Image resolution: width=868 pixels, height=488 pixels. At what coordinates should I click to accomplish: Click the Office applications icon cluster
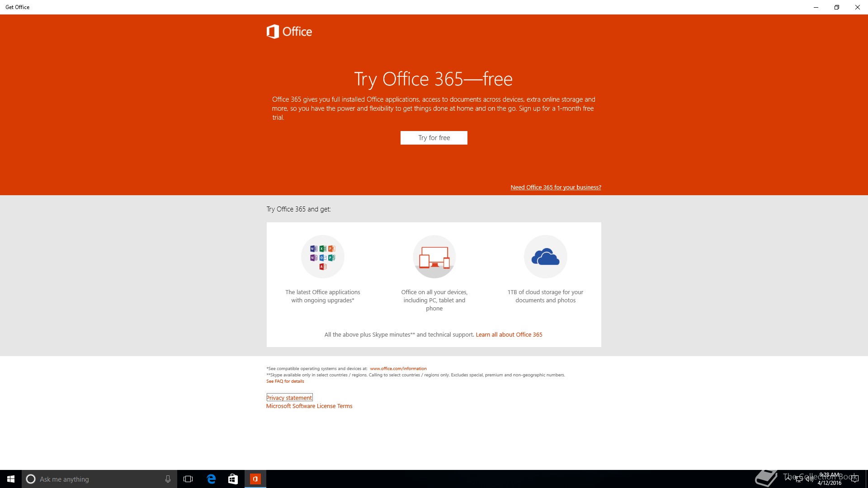pyautogui.click(x=323, y=257)
